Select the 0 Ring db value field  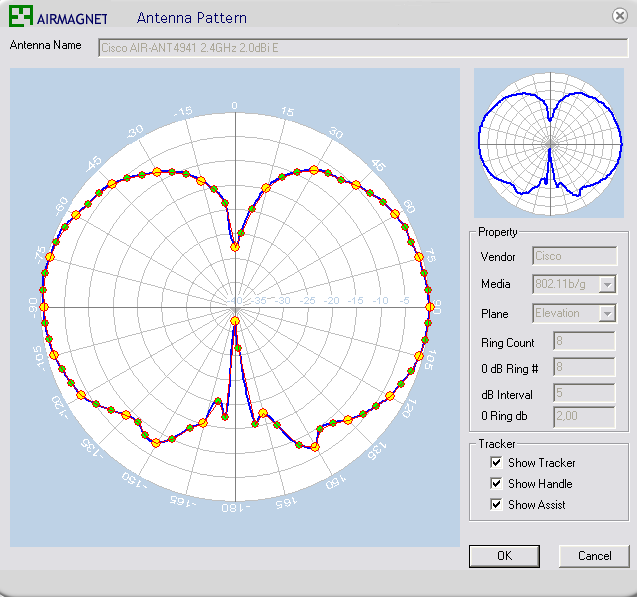584,417
